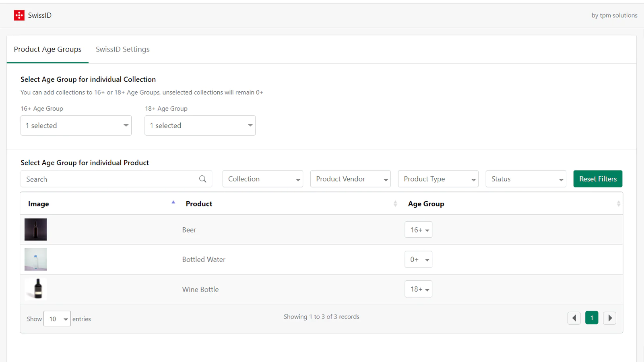Expand the 16+ Age Group collection dropdown

(76, 125)
